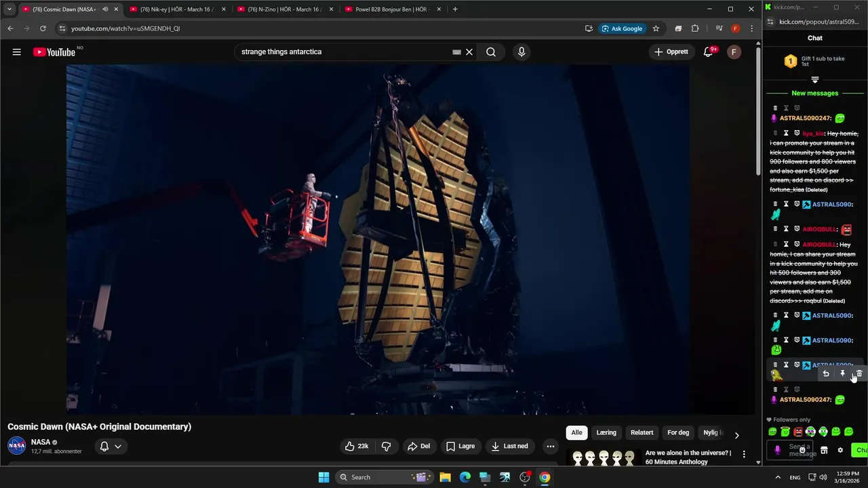Open the NASA channel name link
Screen dimensions: 868x488
click(x=41, y=442)
